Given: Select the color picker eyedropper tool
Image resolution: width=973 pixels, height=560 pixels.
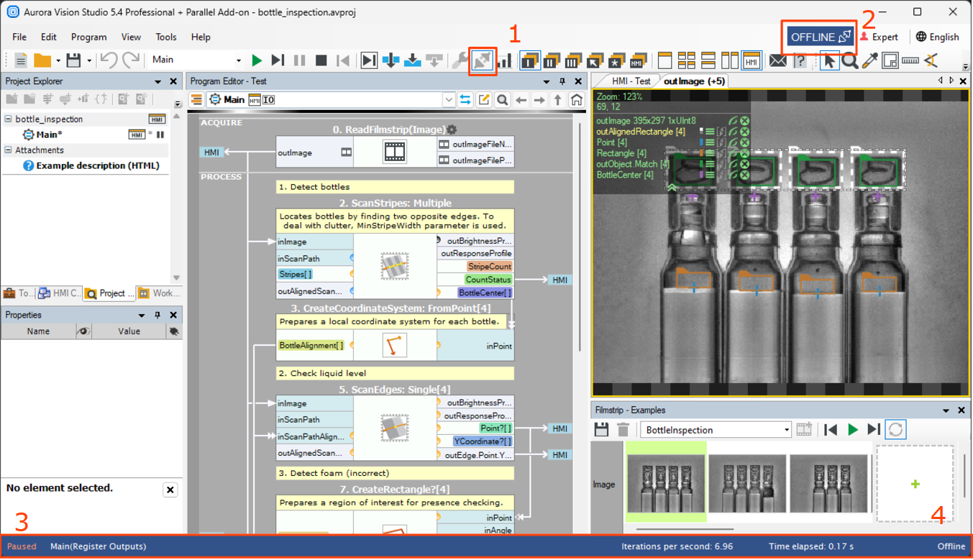Looking at the screenshot, I should pyautogui.click(x=870, y=60).
